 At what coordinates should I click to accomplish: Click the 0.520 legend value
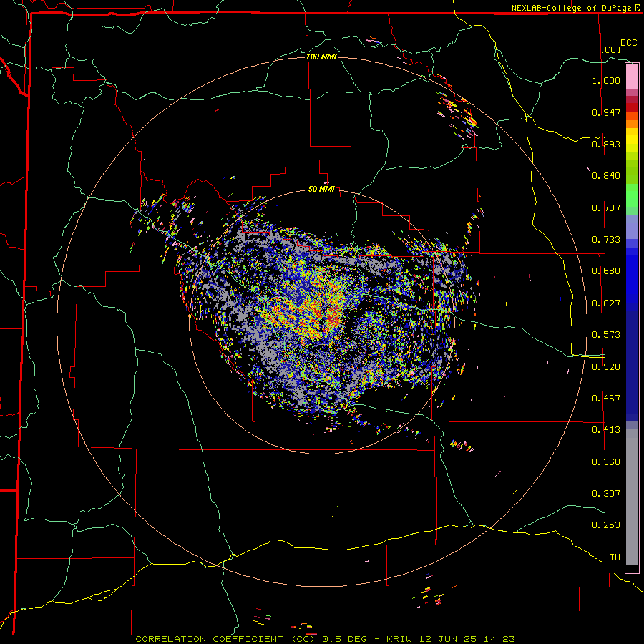pyautogui.click(x=606, y=367)
